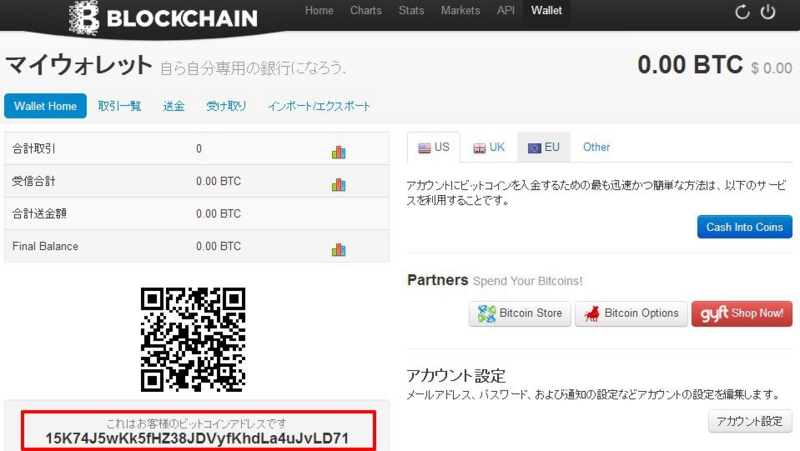Click the これはお客様のビットコインアドレスです caption
The height and width of the screenshot is (451, 800).
(x=196, y=423)
